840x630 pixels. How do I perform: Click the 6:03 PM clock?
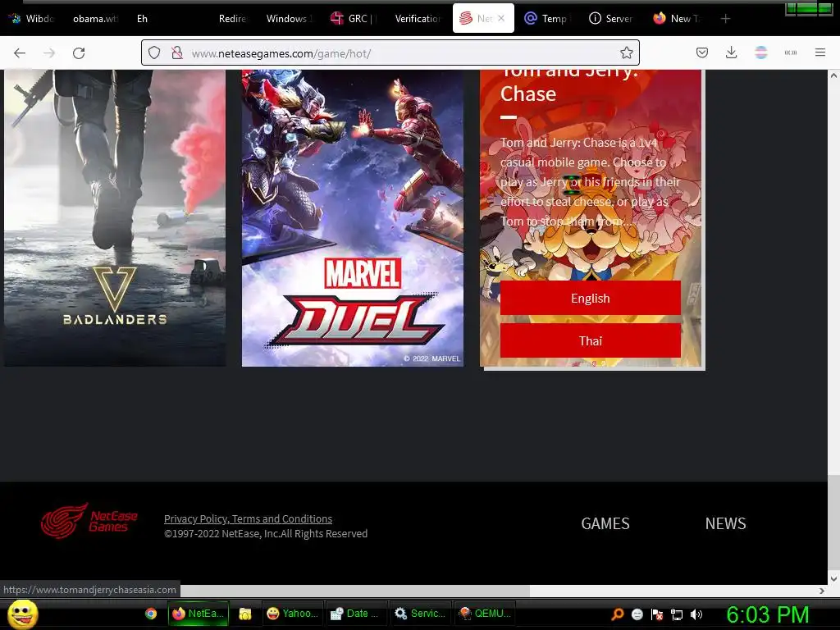pos(768,614)
